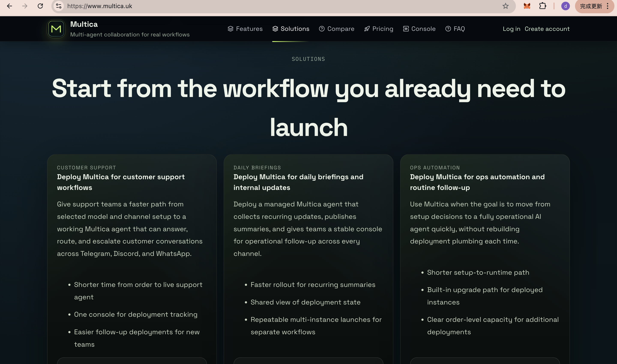Click the Pricing rocket icon
The width and height of the screenshot is (617, 364).
tap(367, 29)
